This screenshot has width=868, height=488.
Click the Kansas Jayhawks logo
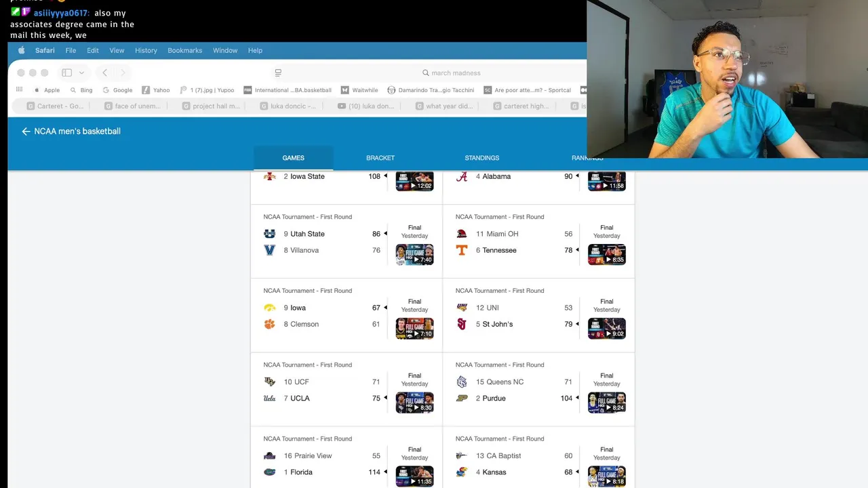(462, 472)
